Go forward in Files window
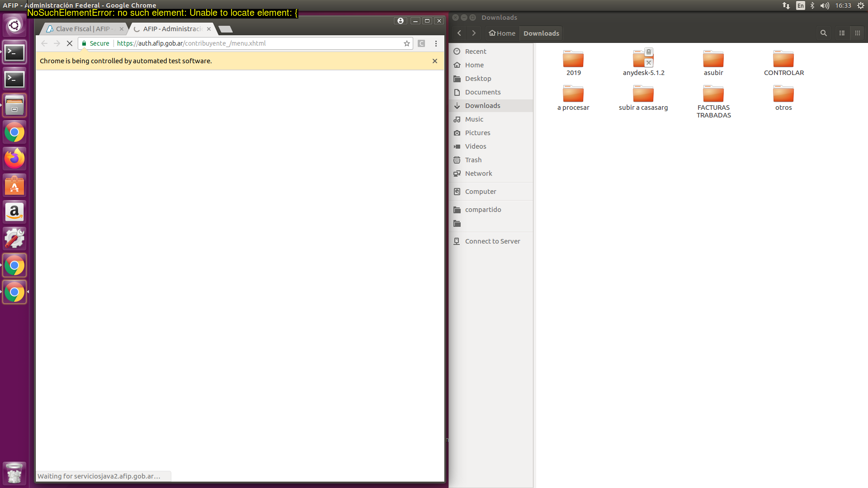The image size is (868, 488). tap(474, 33)
